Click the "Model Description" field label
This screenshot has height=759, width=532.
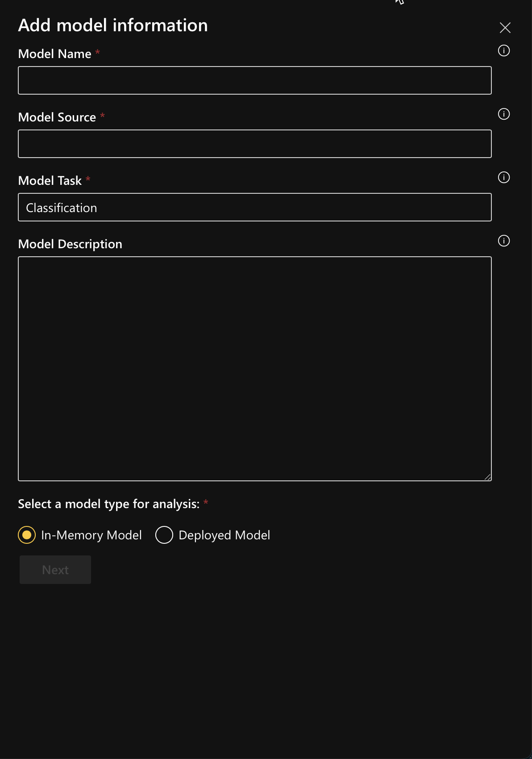coord(70,244)
